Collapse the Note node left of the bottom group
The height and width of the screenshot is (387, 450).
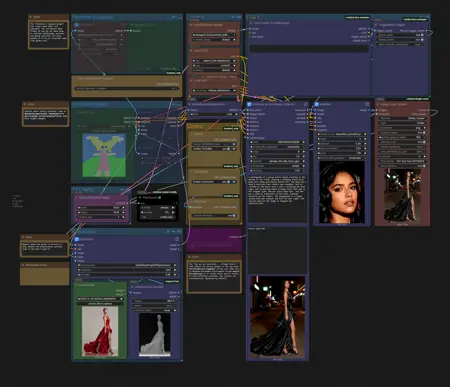point(23,237)
